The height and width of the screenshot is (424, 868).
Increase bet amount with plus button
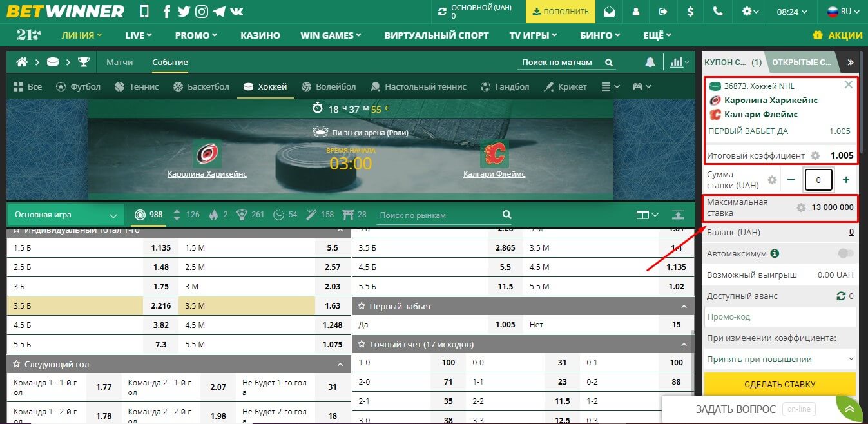tap(846, 180)
